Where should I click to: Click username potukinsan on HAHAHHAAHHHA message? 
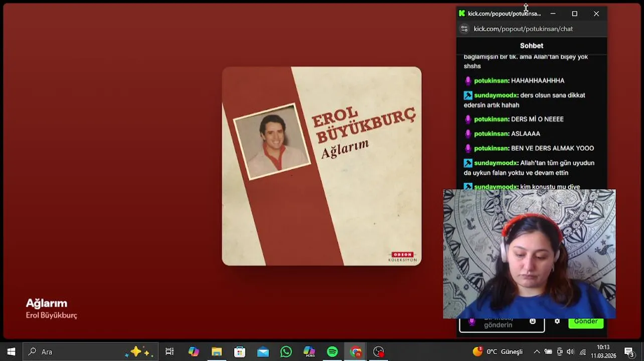492,80
